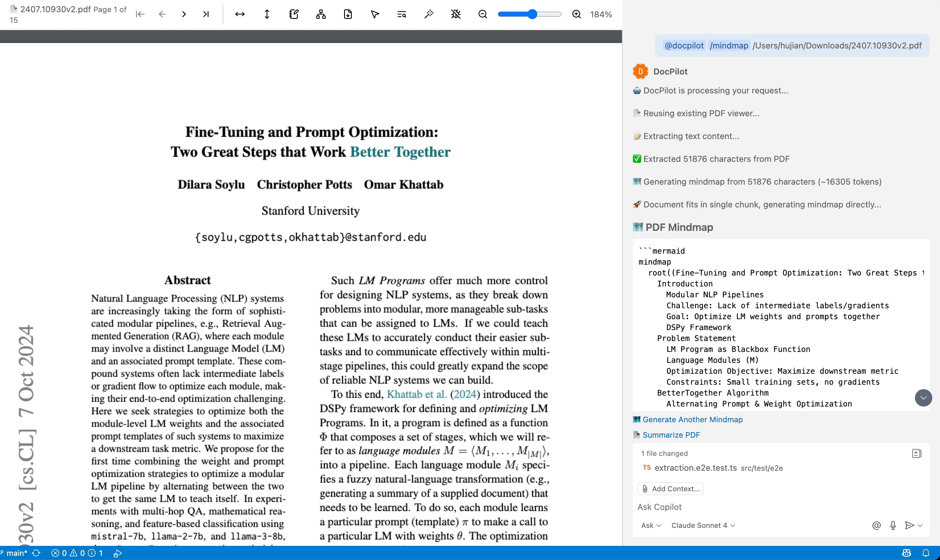The image size is (940, 560).
Task: Click Generate Another Mindmap
Action: (x=692, y=419)
